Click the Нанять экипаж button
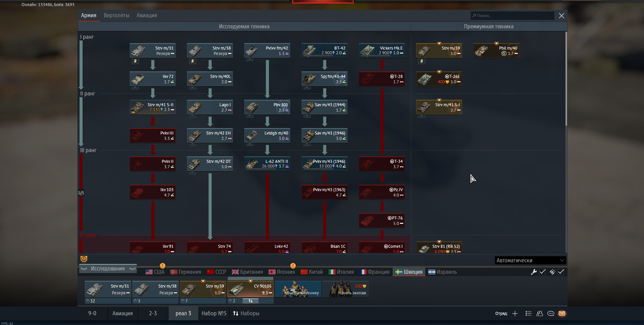644x325 pixels. click(x=345, y=289)
